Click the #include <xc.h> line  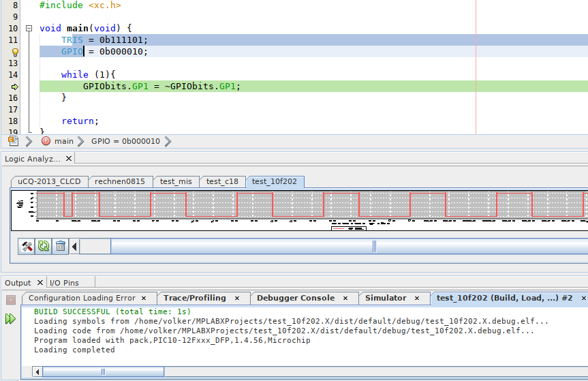point(80,5)
